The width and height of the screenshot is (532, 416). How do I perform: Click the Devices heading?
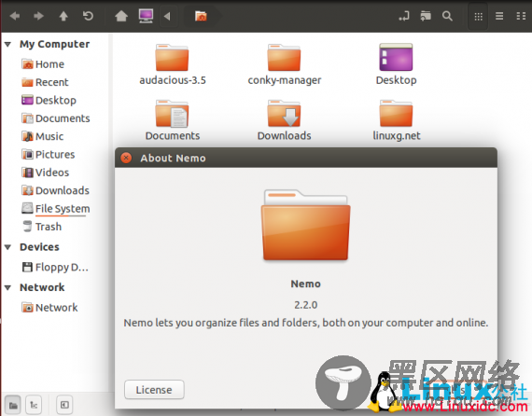click(39, 247)
